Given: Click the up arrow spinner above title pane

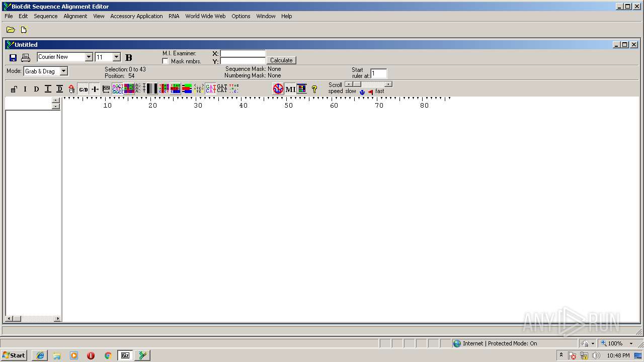Looking at the screenshot, I should tap(56, 101).
